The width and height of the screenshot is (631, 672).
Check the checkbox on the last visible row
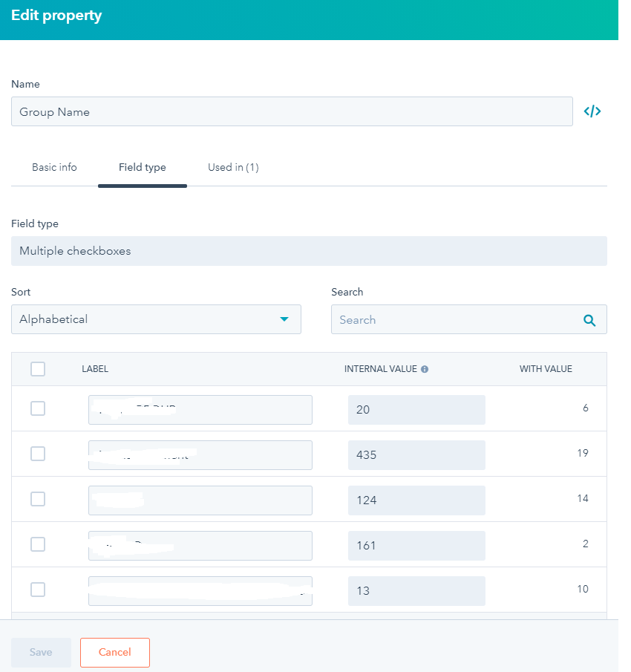(38, 590)
